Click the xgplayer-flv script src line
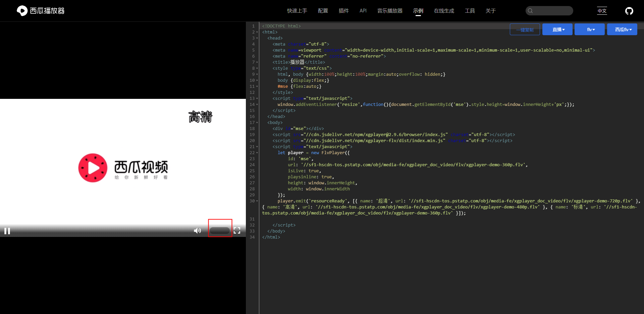The width and height of the screenshot is (644, 314). click(392, 141)
